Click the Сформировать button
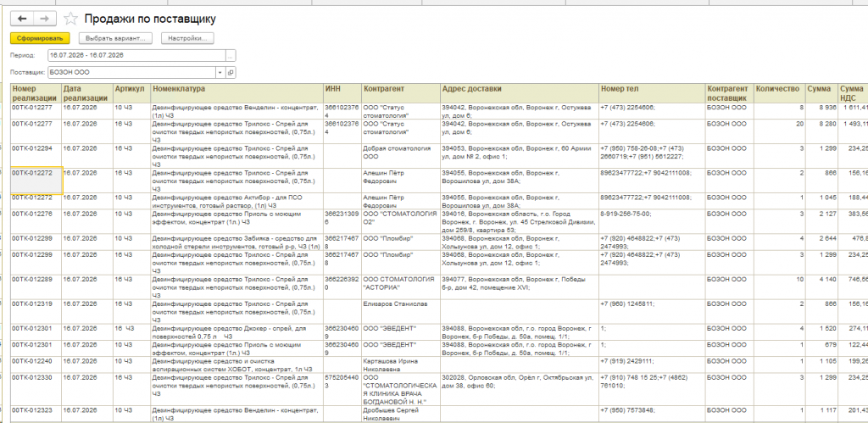The image size is (868, 423). click(x=40, y=38)
